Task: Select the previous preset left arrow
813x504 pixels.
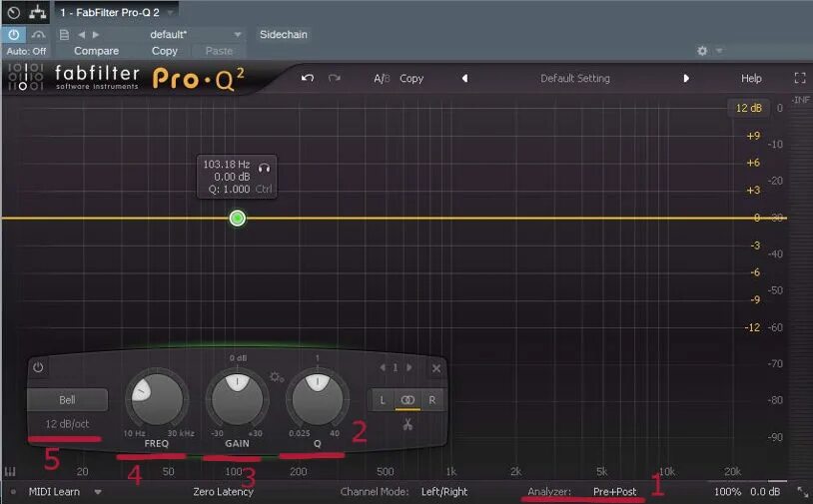Action: [464, 78]
